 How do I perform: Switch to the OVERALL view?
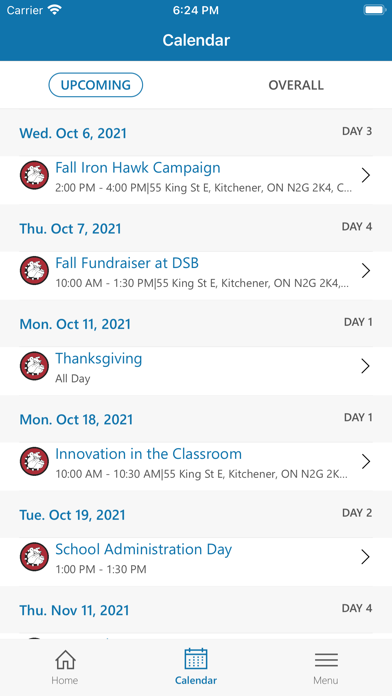(296, 85)
